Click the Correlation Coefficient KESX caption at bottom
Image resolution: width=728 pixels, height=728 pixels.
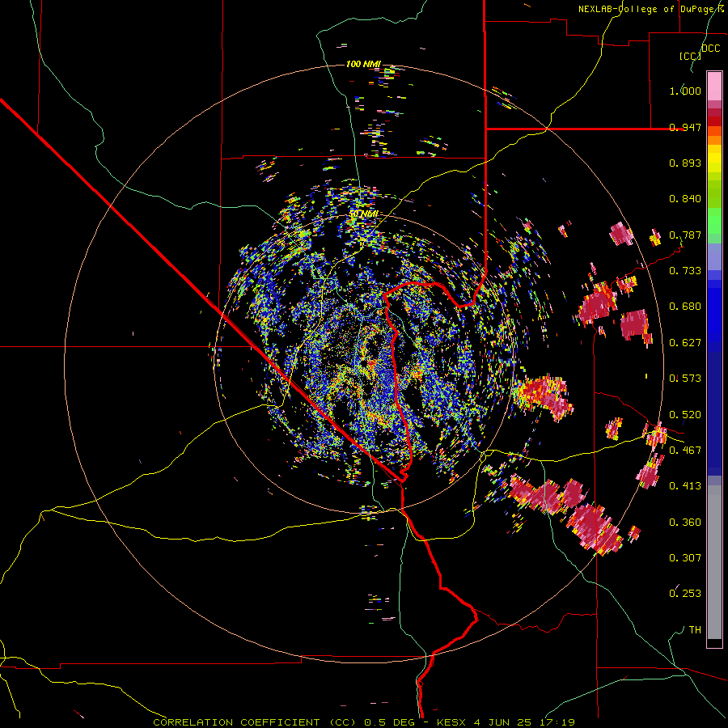pos(364,722)
